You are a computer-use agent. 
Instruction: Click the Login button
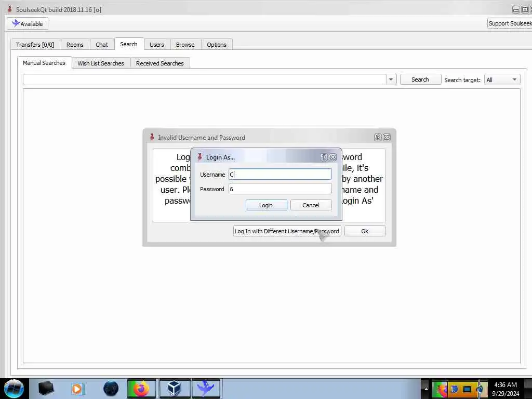(x=267, y=205)
